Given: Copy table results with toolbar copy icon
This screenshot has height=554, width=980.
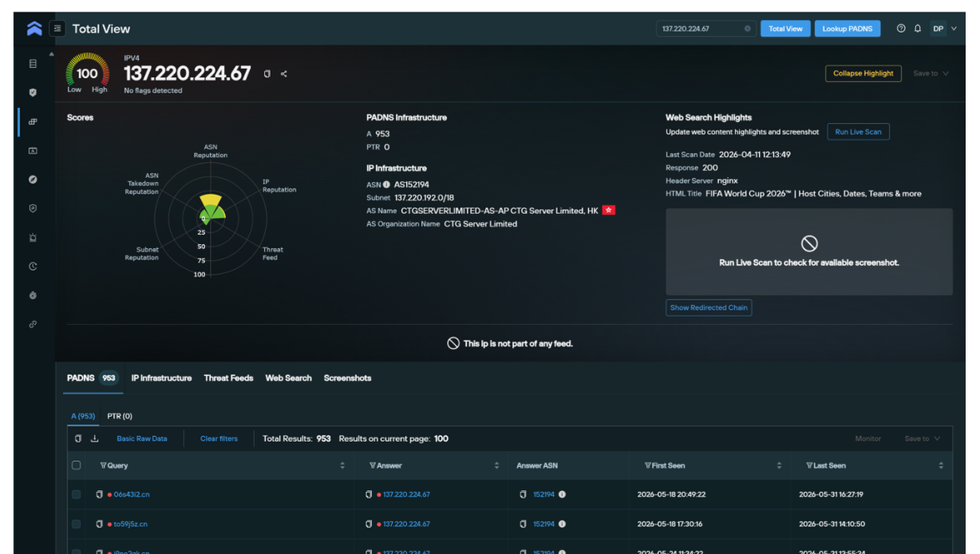Looking at the screenshot, I should pos(78,439).
